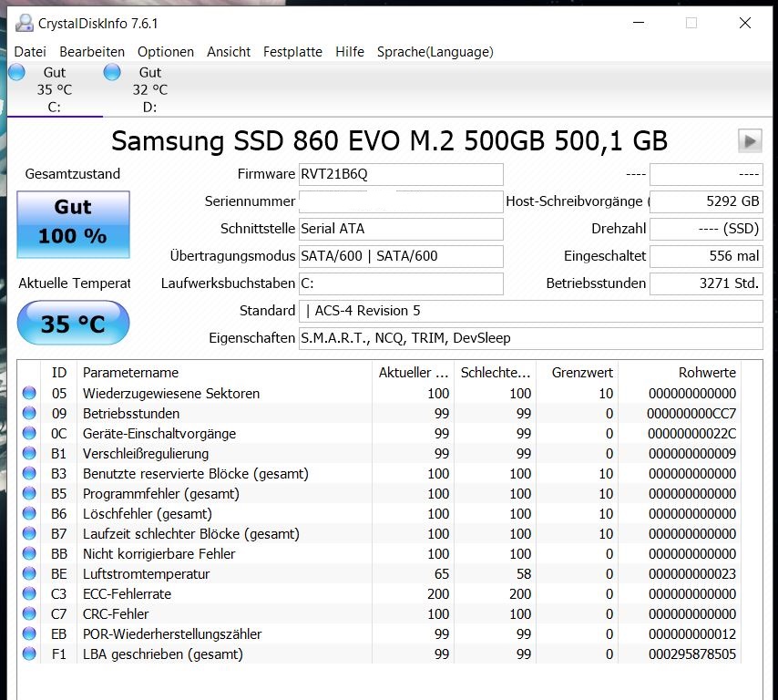Open the Ansicht menu

coord(229,52)
